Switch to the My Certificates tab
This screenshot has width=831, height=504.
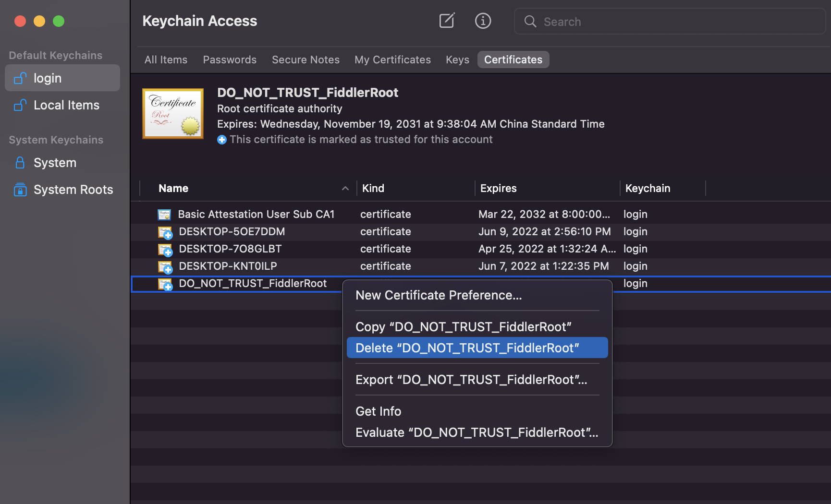tap(392, 60)
